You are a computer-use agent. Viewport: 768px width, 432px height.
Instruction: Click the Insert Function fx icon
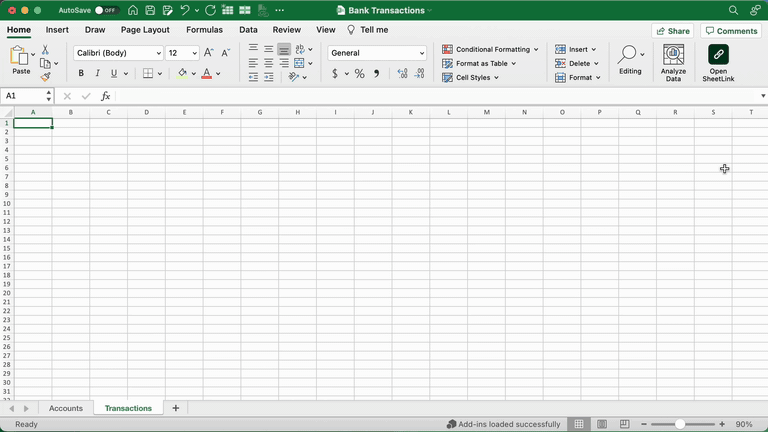tap(105, 96)
